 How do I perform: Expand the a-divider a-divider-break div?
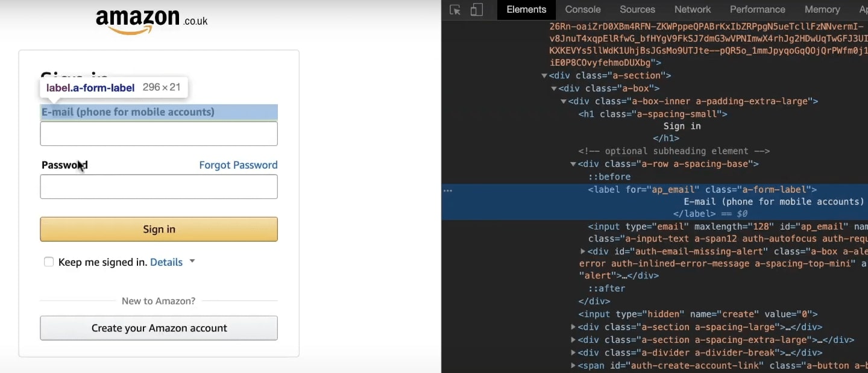[x=573, y=353]
